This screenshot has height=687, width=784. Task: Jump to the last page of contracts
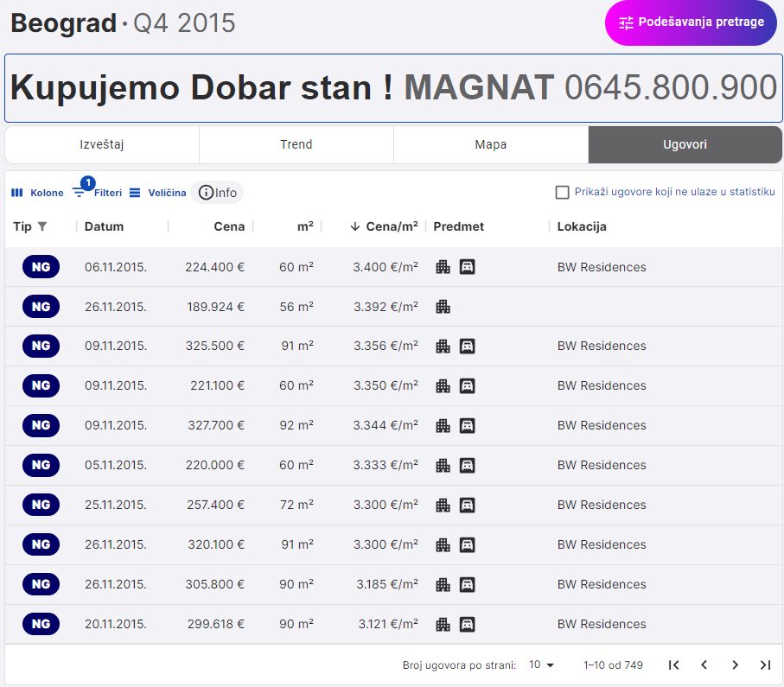(765, 665)
